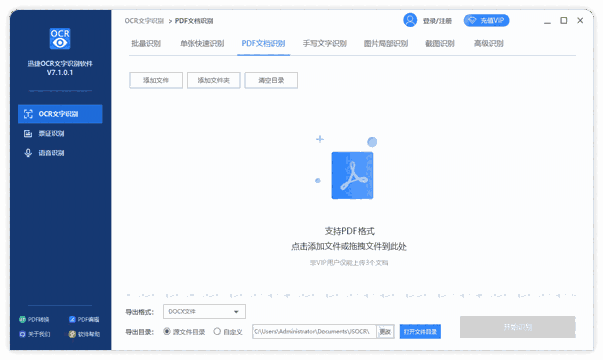Click the 非VIP用户 upload limit note

(x=349, y=263)
